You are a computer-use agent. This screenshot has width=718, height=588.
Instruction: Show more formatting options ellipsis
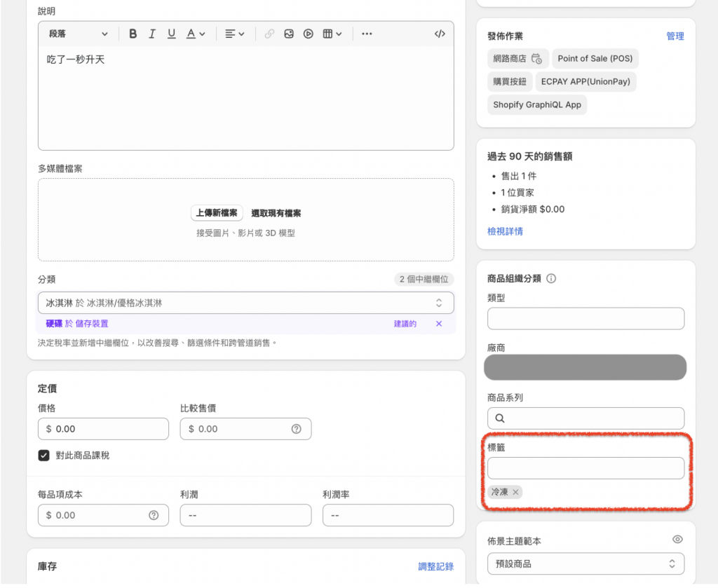pos(367,34)
